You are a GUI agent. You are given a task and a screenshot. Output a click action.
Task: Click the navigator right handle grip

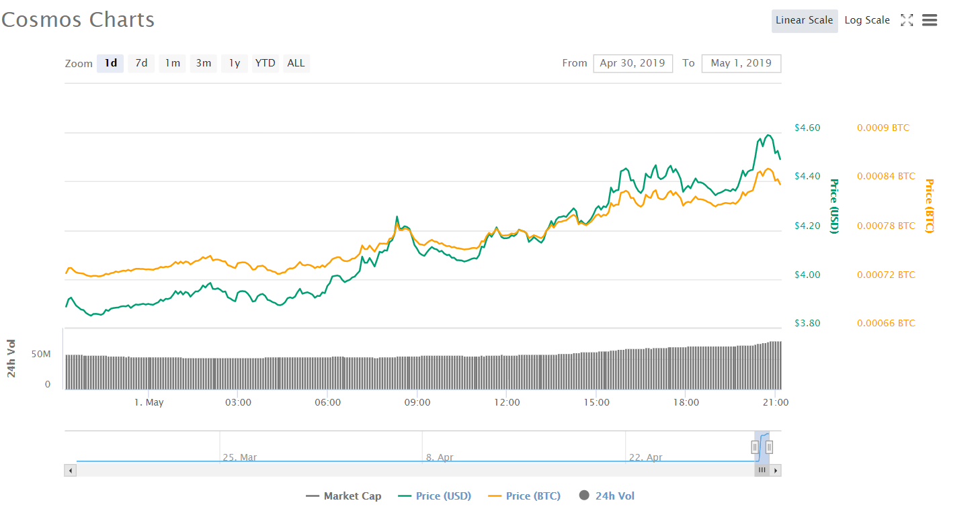[769, 447]
